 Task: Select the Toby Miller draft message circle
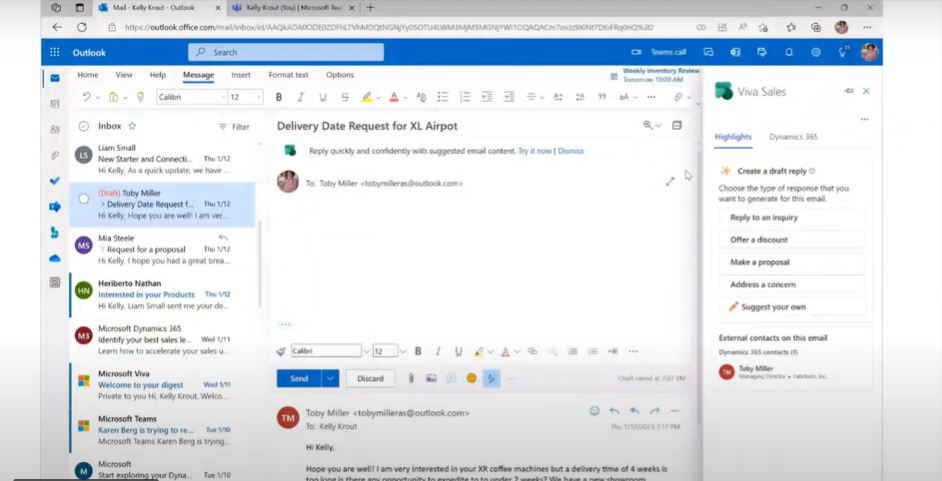pos(84,199)
